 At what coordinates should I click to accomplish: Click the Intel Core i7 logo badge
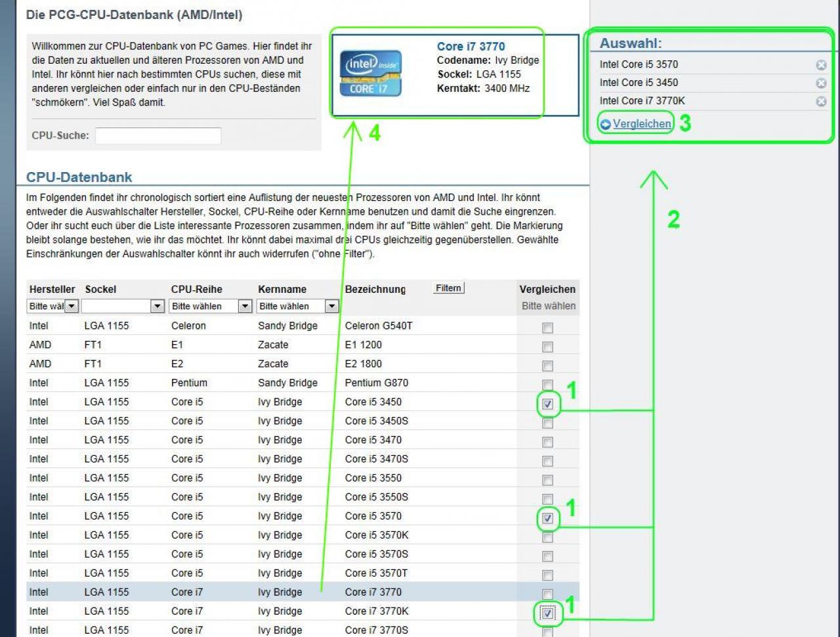coord(371,74)
